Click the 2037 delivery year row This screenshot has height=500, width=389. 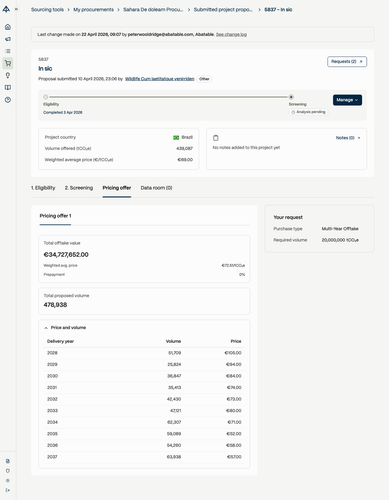pyautogui.click(x=144, y=457)
